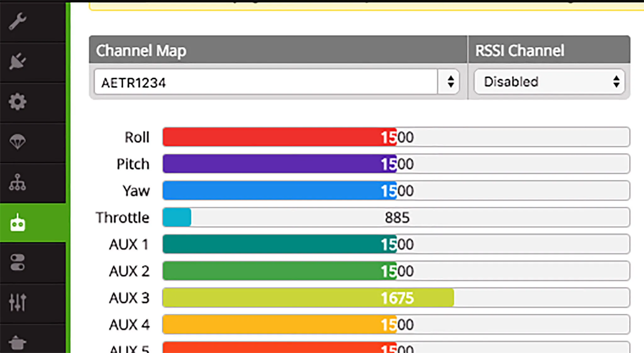Click the purple Pitch channel bar
The width and height of the screenshot is (644, 353).
pos(396,164)
